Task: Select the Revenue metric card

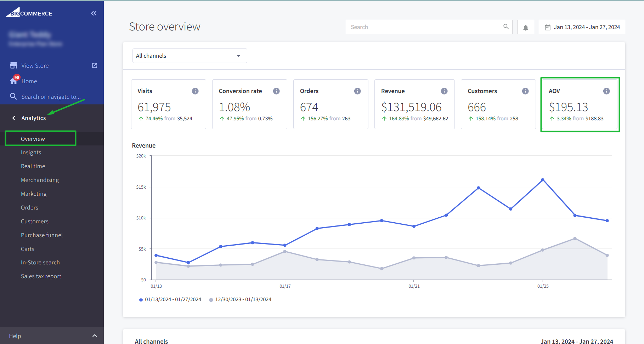Action: (x=414, y=104)
